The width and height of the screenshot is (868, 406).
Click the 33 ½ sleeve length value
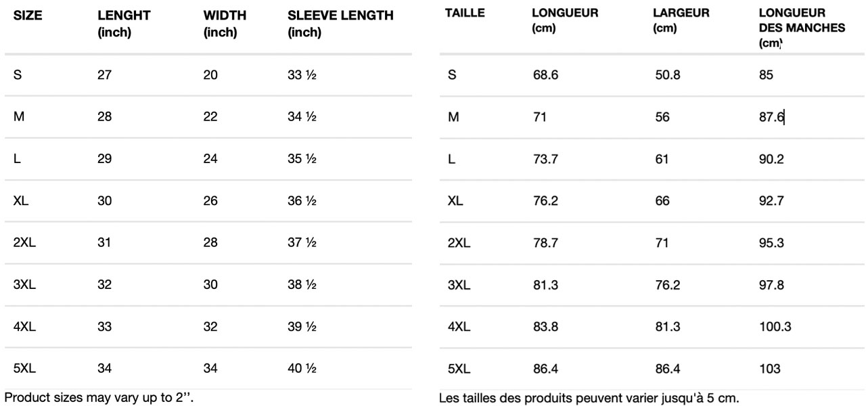[x=302, y=75]
